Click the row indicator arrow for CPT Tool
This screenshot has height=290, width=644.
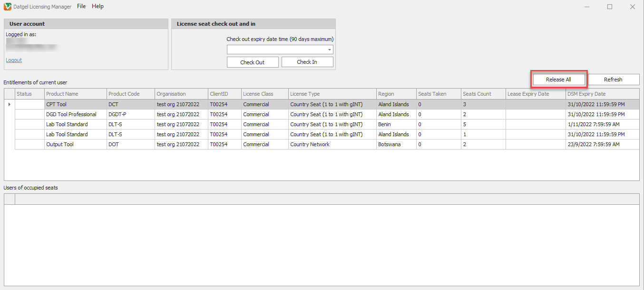10,104
